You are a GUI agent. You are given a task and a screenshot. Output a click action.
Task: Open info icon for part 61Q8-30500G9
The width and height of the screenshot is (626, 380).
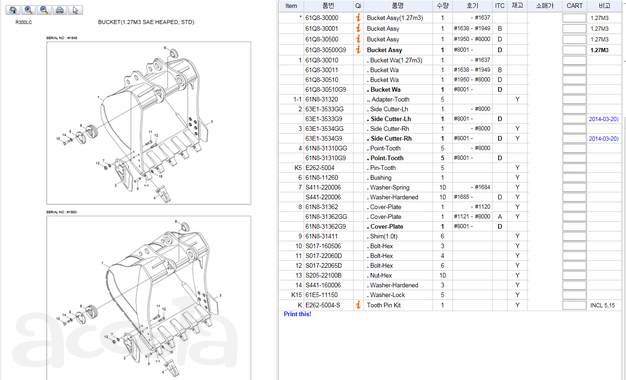[x=358, y=49]
